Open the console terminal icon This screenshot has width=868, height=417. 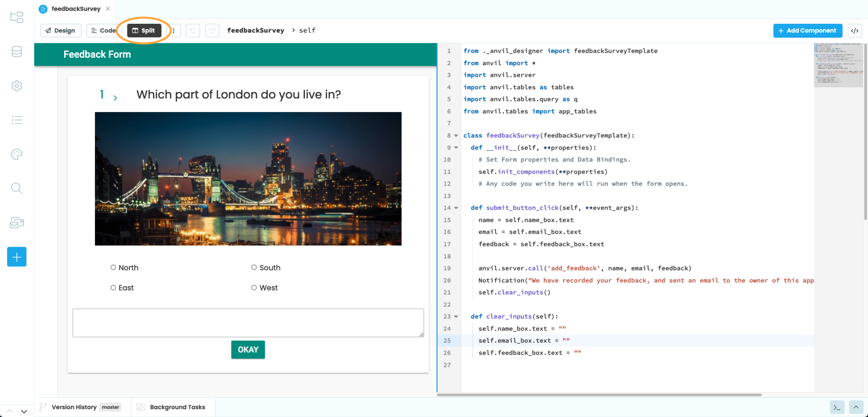click(x=837, y=407)
